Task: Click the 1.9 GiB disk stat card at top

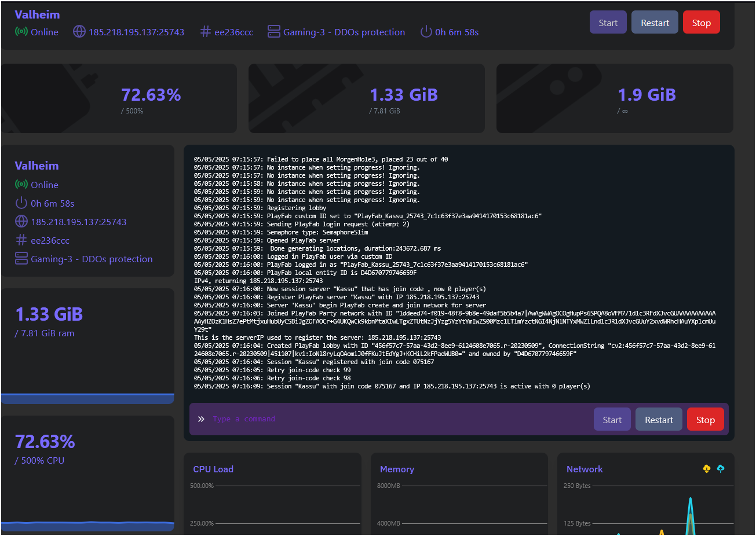Action: (x=615, y=98)
